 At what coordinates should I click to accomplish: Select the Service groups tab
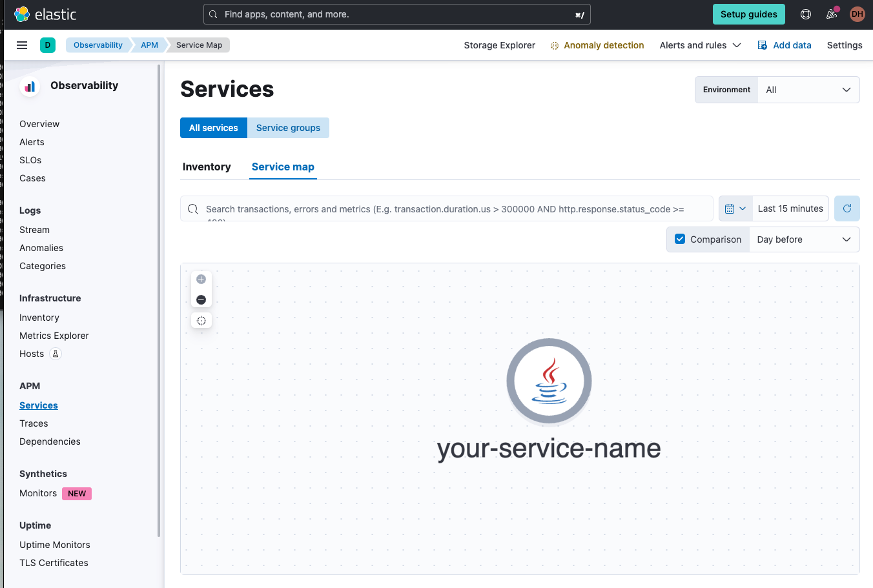[288, 128]
